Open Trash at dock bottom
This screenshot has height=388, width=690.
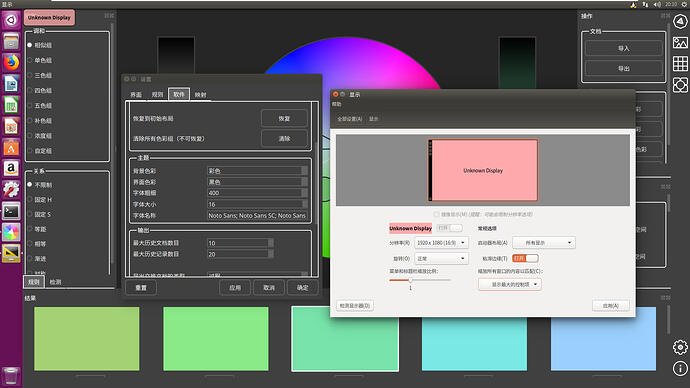pos(11,377)
